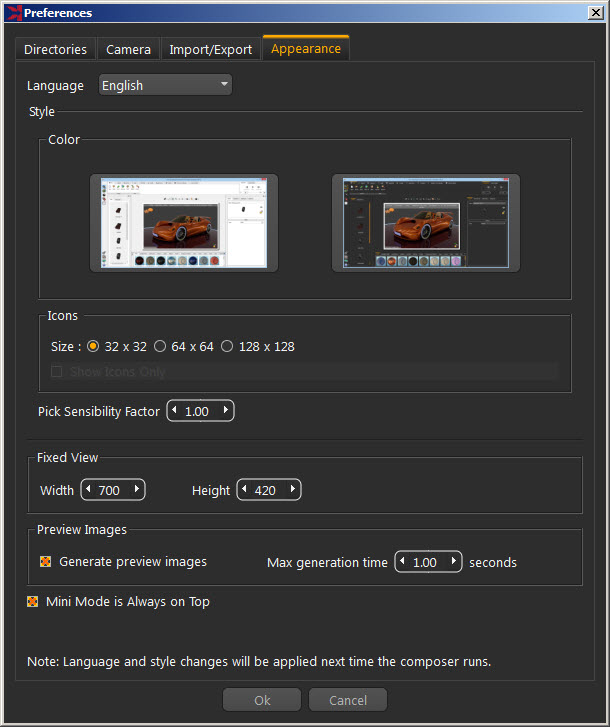This screenshot has height=727, width=610.
Task: Click the Max generation time value field
Action: (x=425, y=562)
